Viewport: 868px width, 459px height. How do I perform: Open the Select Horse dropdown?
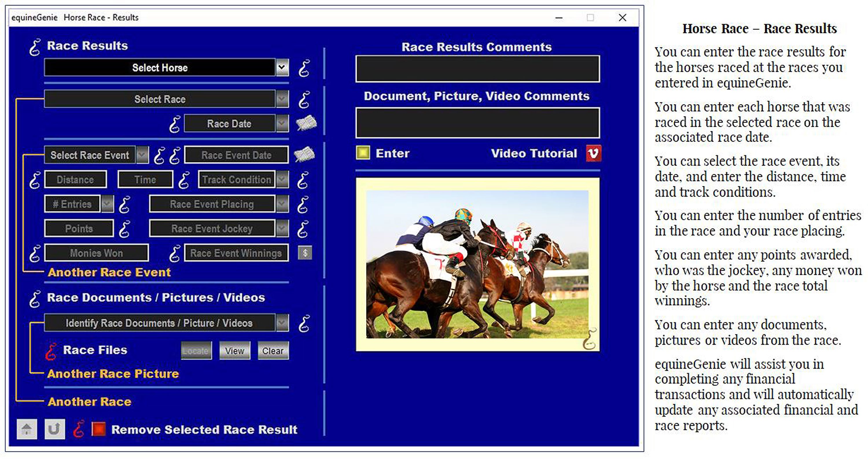point(282,68)
